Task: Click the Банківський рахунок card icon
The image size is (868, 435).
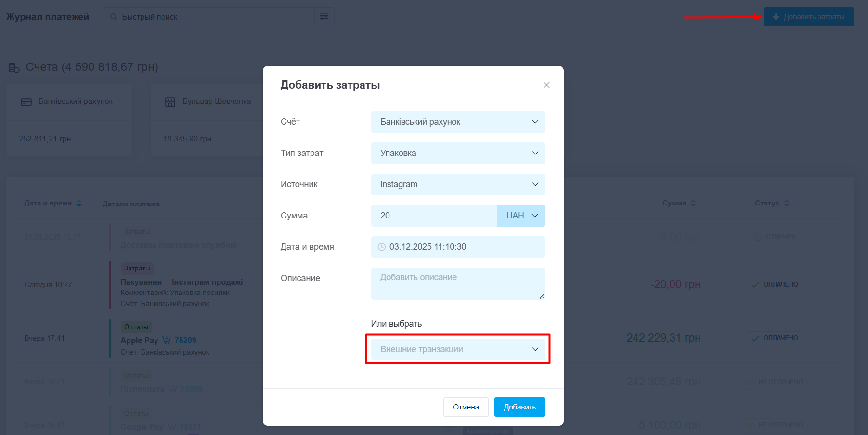Action: pos(26,102)
